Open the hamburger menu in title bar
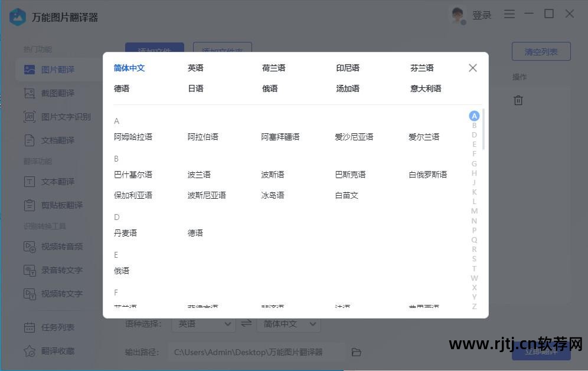This screenshot has width=588, height=371. 509,14
